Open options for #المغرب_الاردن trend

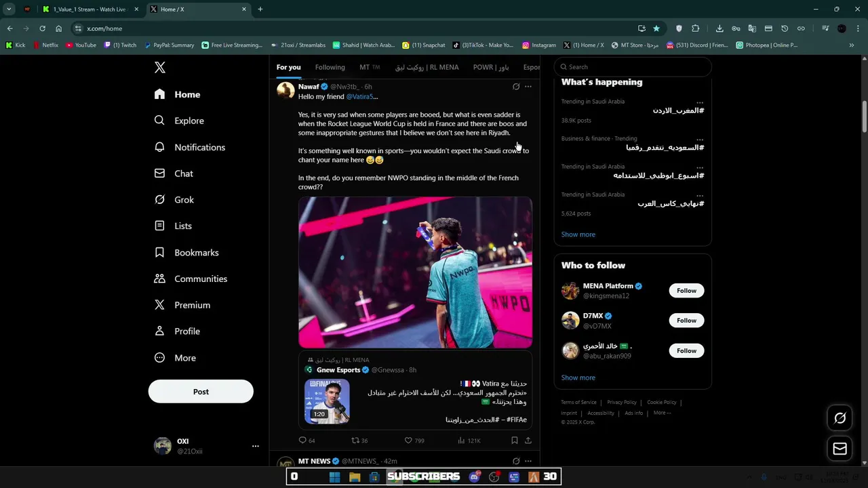pyautogui.click(x=700, y=102)
